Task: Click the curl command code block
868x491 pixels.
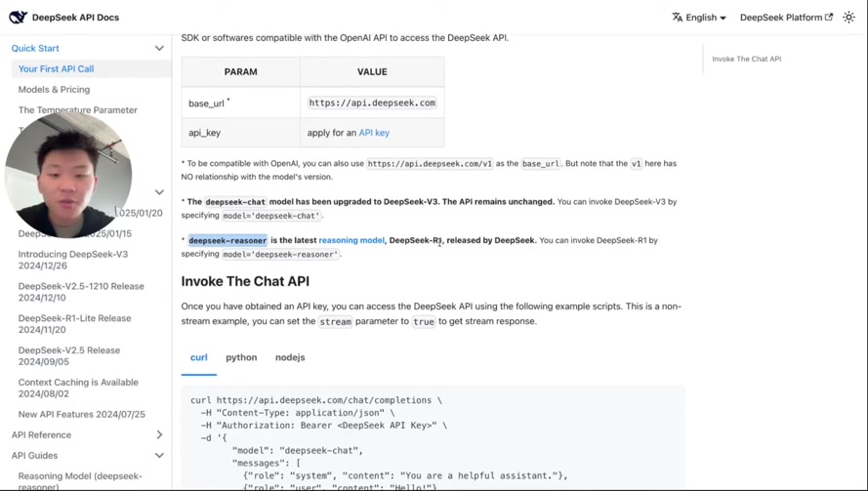Action: (433, 438)
